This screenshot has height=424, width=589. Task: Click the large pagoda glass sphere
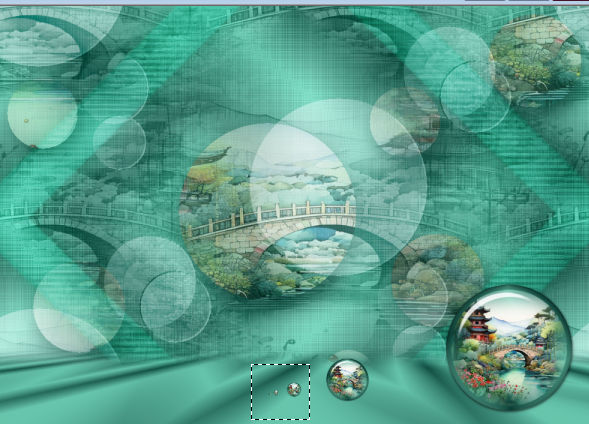point(509,348)
